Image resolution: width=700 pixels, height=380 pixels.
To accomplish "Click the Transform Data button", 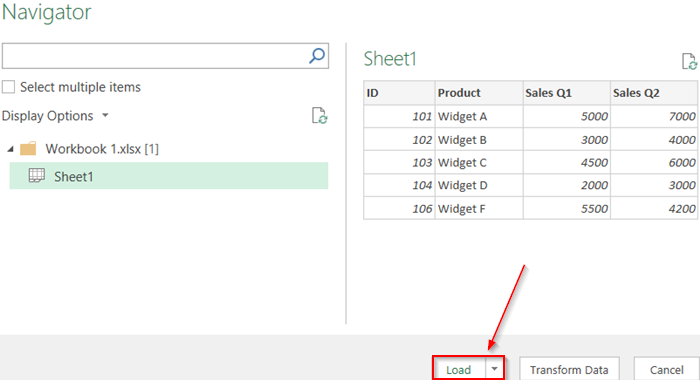I will pyautogui.click(x=569, y=370).
